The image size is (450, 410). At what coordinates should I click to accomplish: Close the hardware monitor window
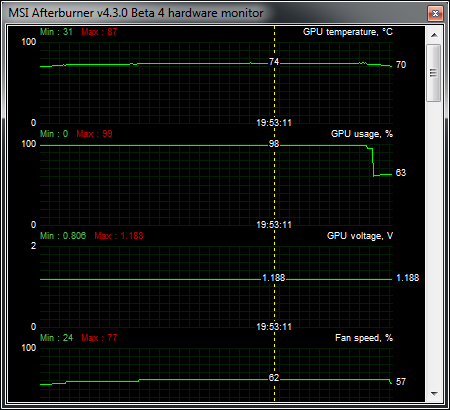click(435, 14)
